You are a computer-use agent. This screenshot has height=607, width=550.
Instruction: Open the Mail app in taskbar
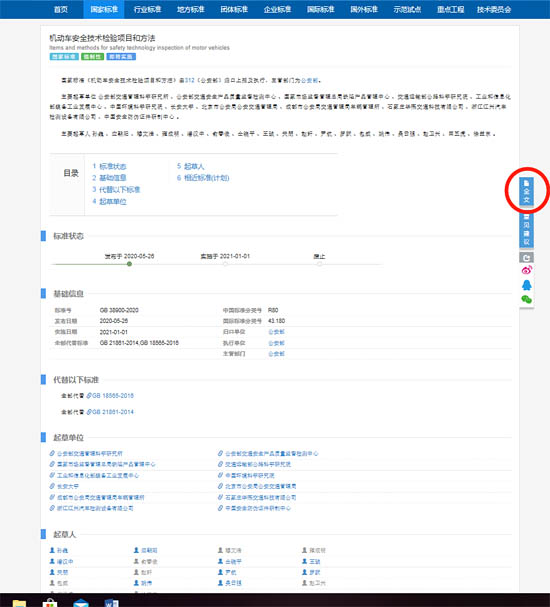[81, 602]
